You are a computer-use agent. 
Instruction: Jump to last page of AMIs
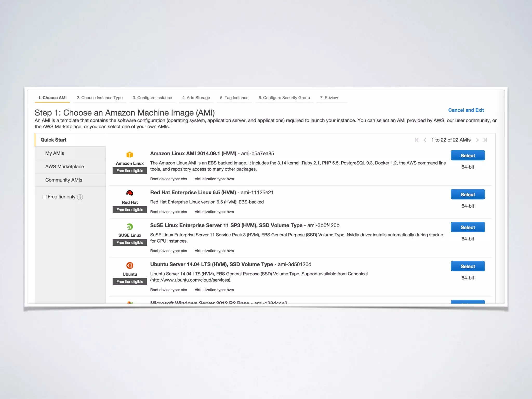tap(485, 140)
